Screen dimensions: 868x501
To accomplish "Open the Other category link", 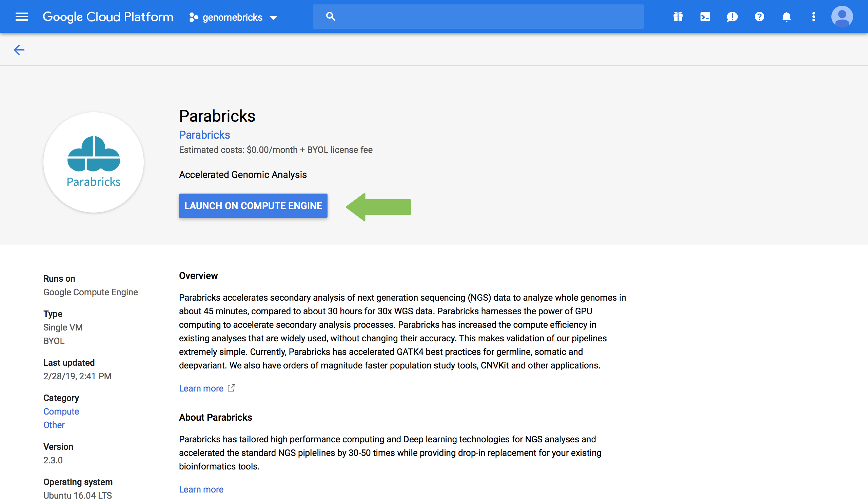I will click(54, 425).
